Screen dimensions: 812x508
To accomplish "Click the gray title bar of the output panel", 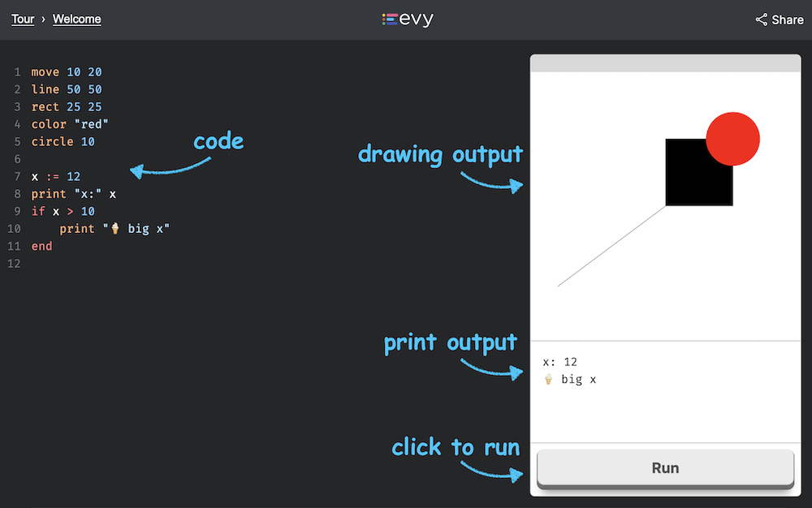I will pos(665,61).
